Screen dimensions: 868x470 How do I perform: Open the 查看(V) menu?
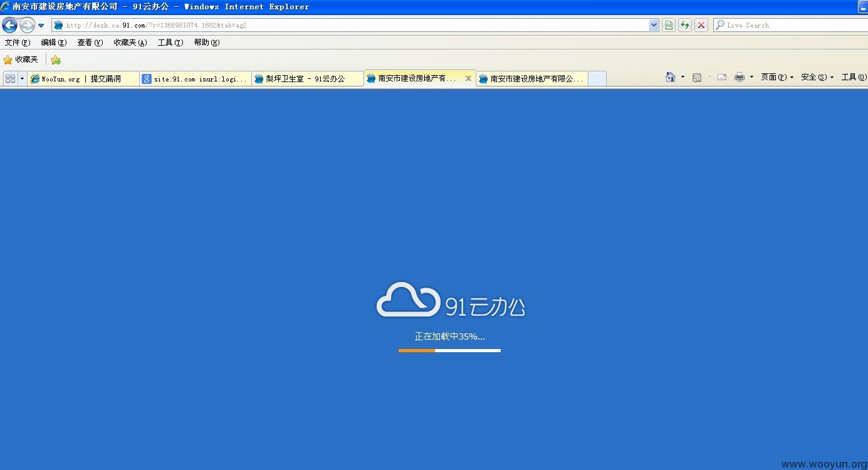click(90, 43)
